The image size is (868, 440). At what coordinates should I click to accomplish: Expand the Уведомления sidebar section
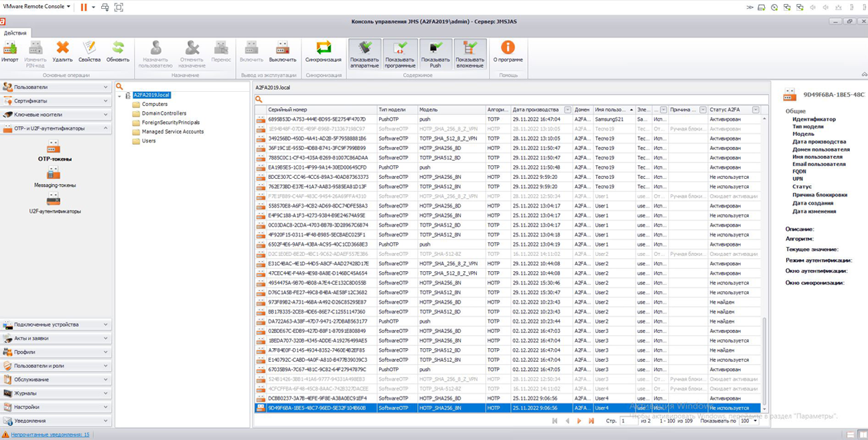click(x=56, y=421)
